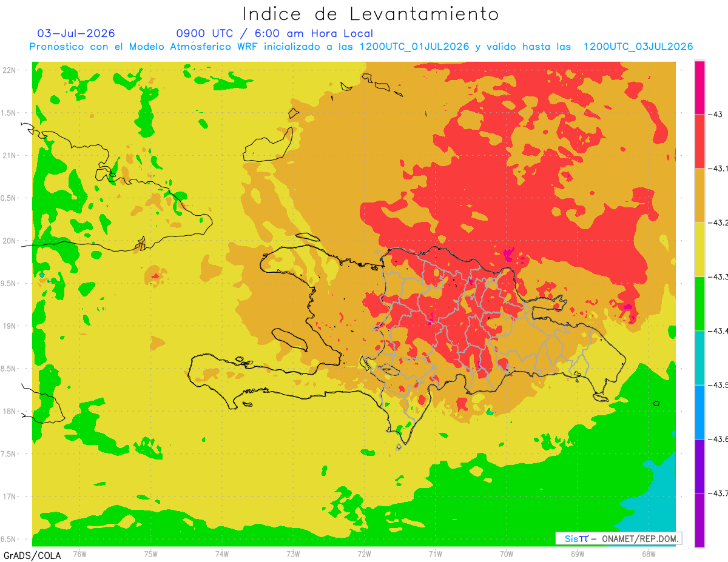Screen dimensions: 728x562
Task: Click the '-43.3' color scale label
Action: click(x=718, y=276)
